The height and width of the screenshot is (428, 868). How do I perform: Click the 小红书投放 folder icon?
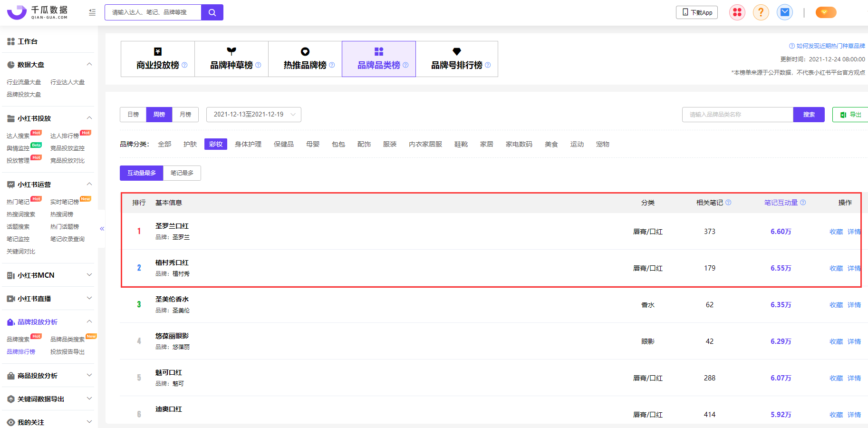11,119
